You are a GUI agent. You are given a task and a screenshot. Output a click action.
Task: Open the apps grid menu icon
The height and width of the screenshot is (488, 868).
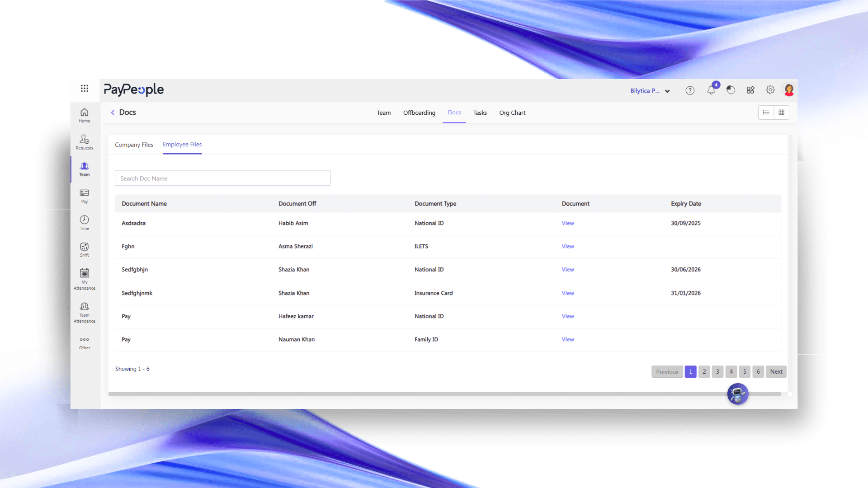coord(85,89)
